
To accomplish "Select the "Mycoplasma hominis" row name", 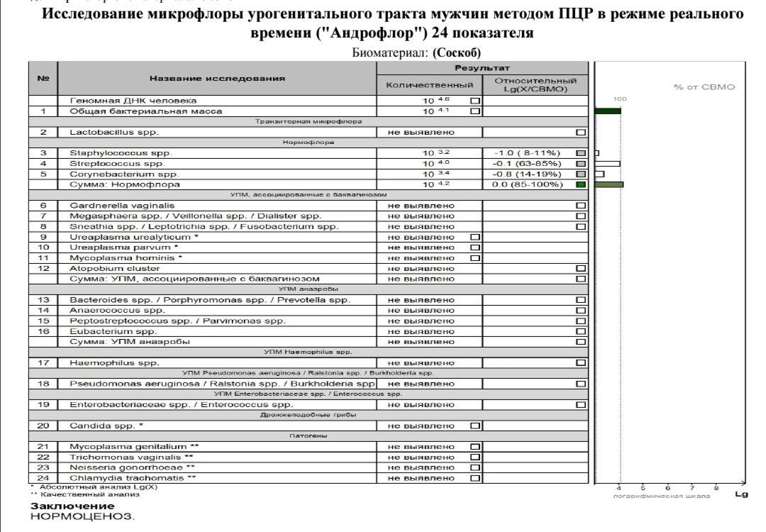I will 126,258.
